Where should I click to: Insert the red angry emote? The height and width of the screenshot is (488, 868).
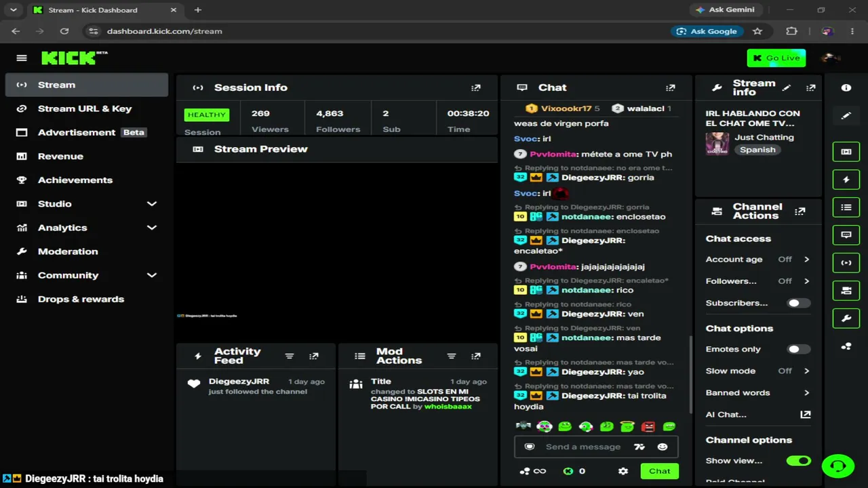click(648, 426)
